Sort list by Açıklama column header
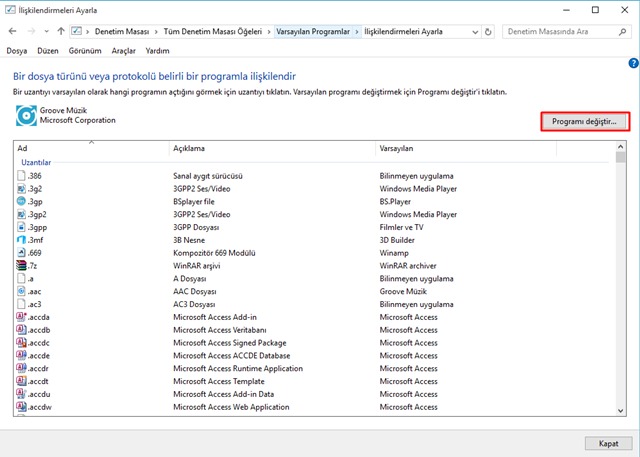640x457 pixels. point(272,149)
